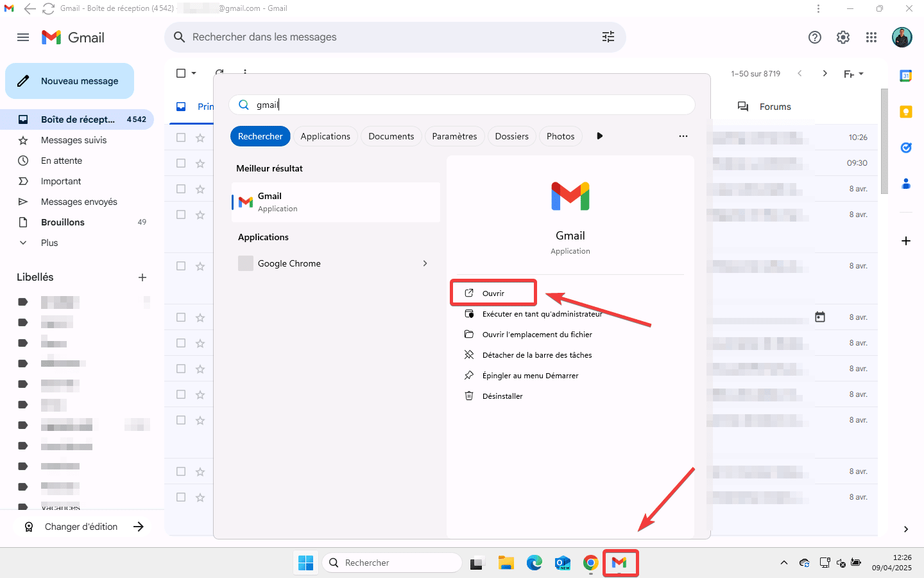Select the Paramètres filter tab

[454, 136]
